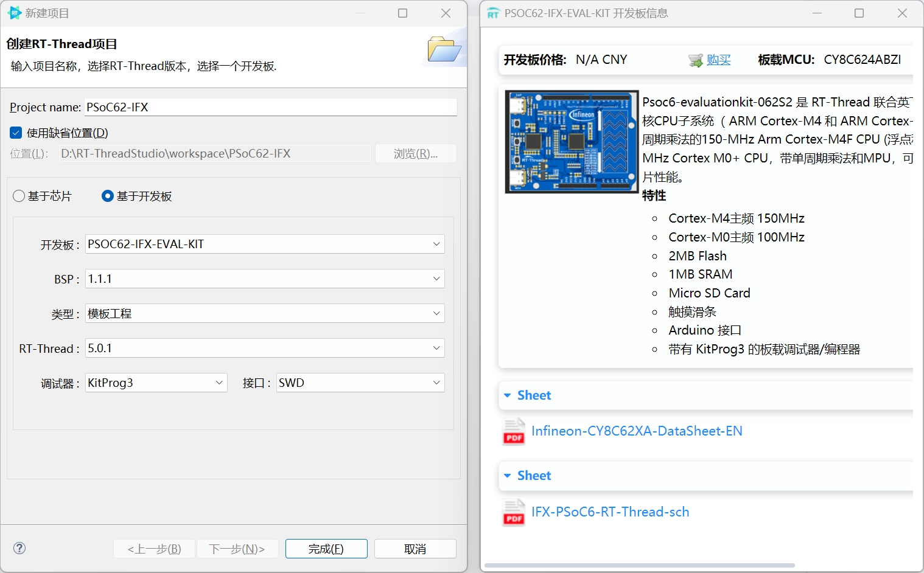Close the 新建项目 dialog
This screenshot has width=924, height=573.
pyautogui.click(x=446, y=13)
